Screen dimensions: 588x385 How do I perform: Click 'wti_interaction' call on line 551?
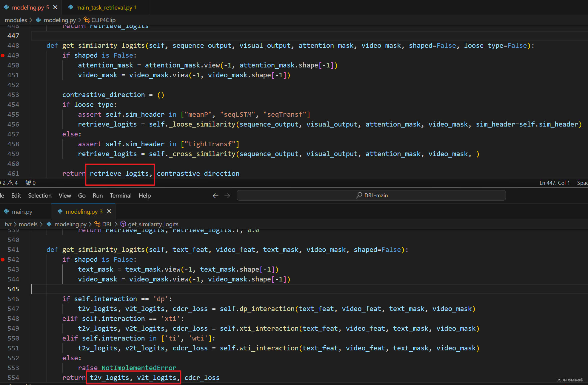(x=269, y=348)
